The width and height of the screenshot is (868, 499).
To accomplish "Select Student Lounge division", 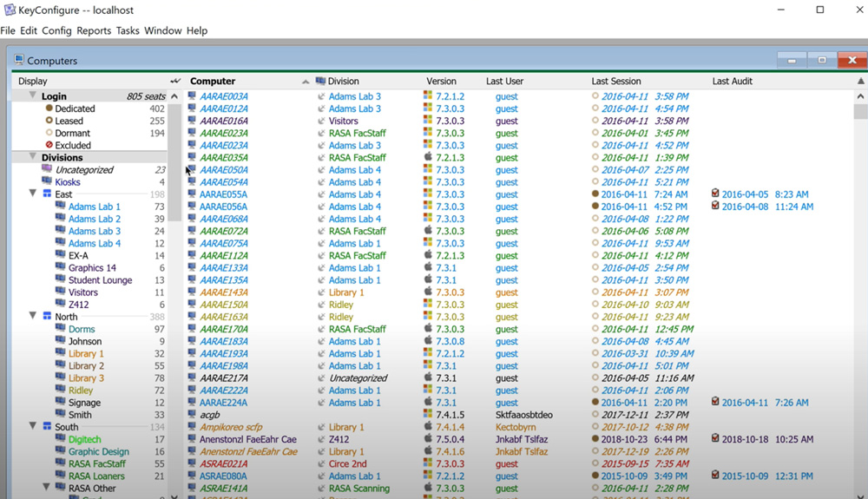I will pos(100,280).
